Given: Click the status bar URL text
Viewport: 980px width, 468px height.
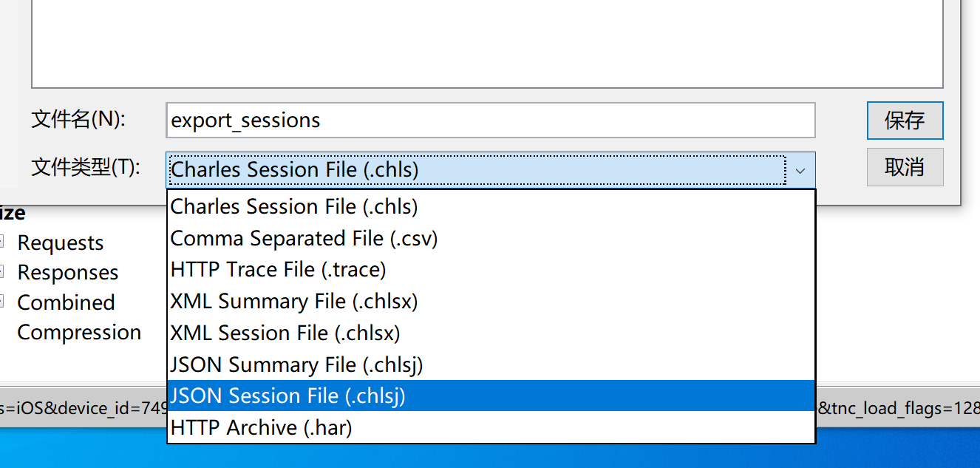Looking at the screenshot, I should [81, 409].
